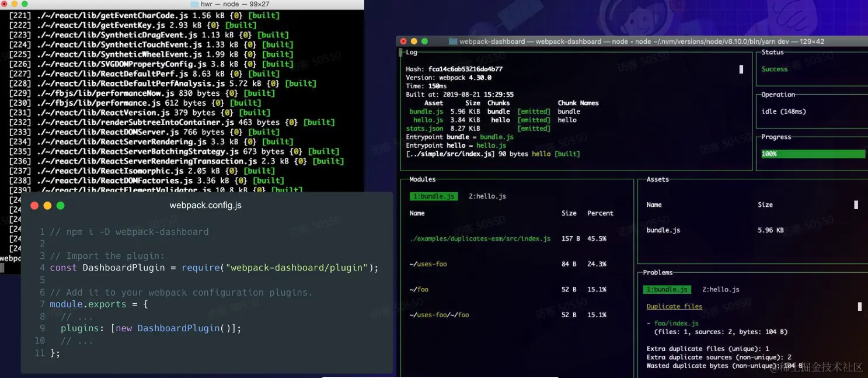
Task: Close the webpack-dashboard terminal window
Action: (x=403, y=41)
